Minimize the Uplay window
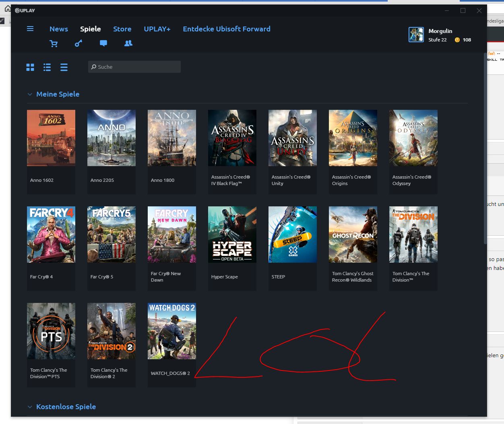Screen dimensions: 504x424 pyautogui.click(x=447, y=10)
